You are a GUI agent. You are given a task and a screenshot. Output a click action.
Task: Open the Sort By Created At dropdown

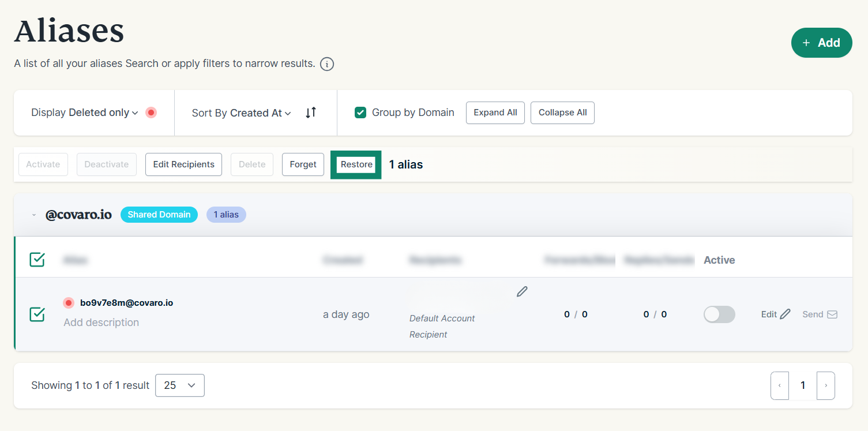tap(241, 113)
